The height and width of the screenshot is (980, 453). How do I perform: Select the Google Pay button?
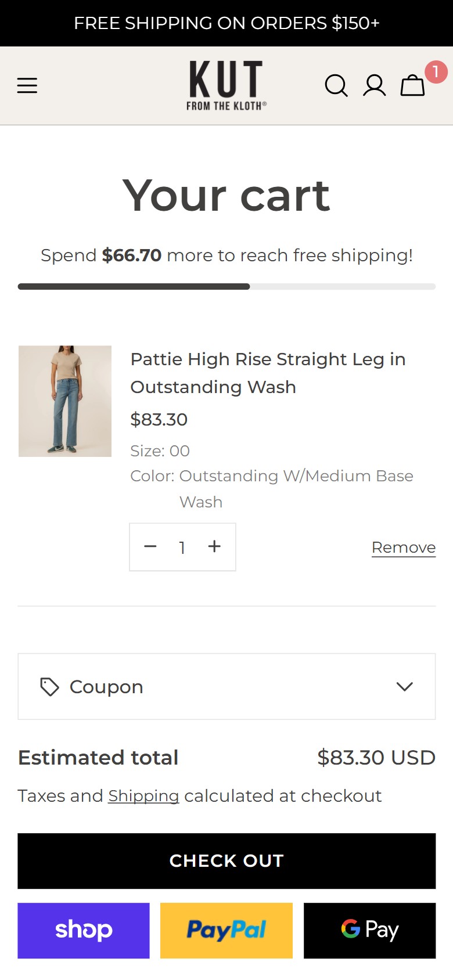(369, 931)
